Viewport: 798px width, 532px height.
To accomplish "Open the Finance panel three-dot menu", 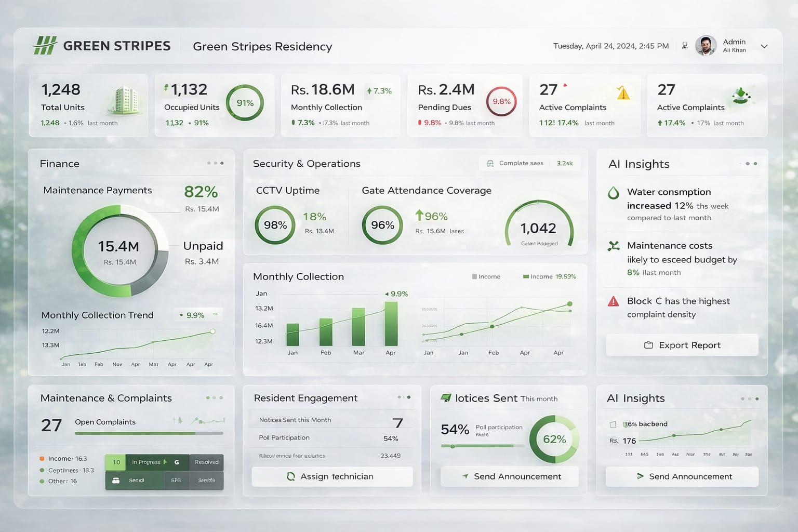I will [215, 163].
